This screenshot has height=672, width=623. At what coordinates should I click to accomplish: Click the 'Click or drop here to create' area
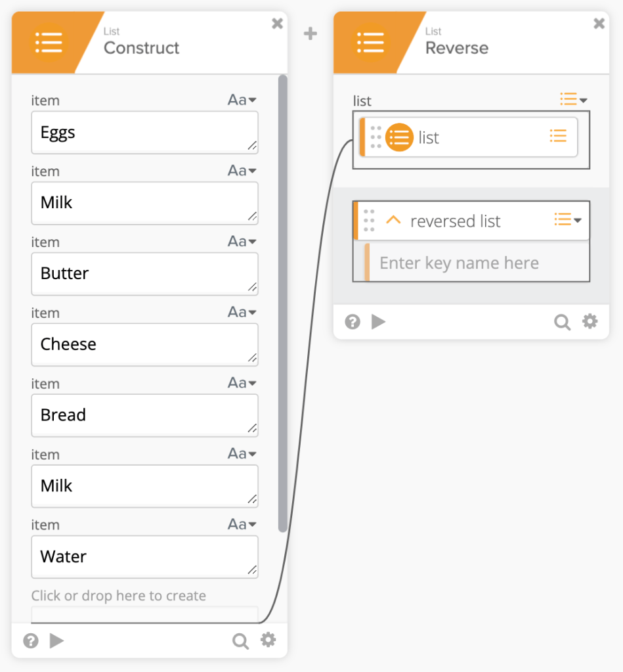click(144, 613)
